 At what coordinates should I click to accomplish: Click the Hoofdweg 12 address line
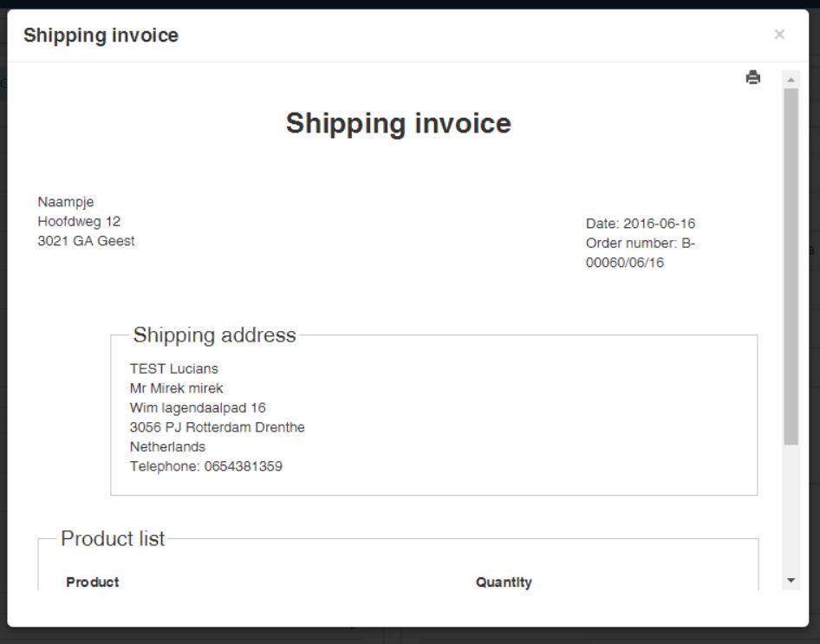79,221
